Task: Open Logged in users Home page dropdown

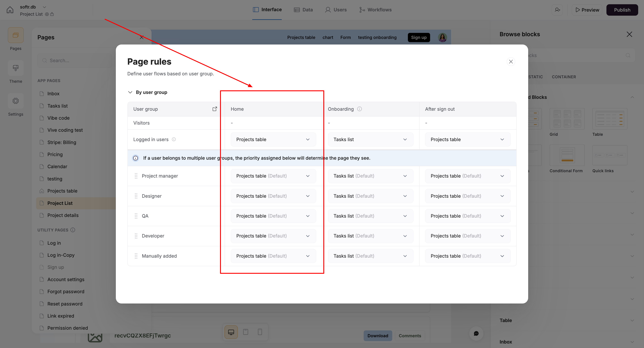Action: 273,140
